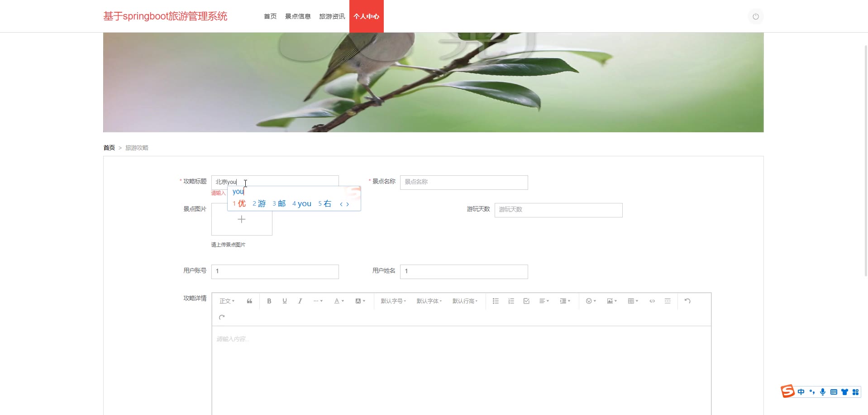Click the Sogou input method logo
868x415 pixels.
[x=788, y=391]
